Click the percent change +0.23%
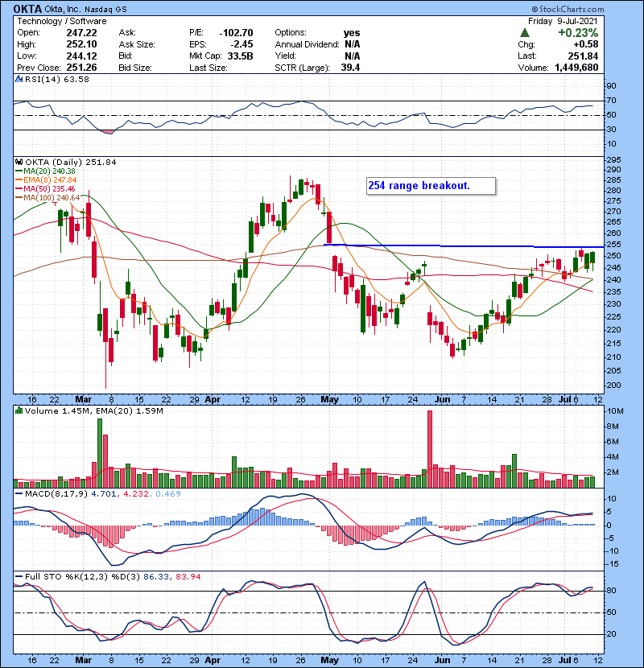 578,33
